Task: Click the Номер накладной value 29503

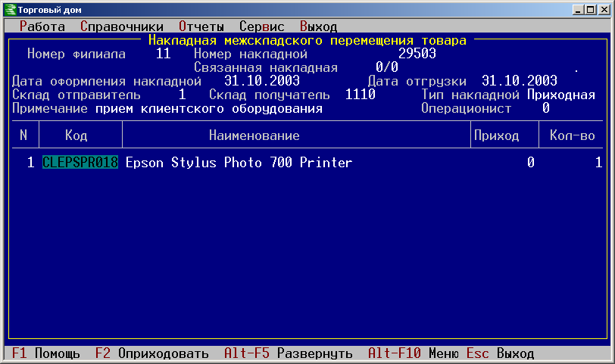Action: click(x=417, y=54)
